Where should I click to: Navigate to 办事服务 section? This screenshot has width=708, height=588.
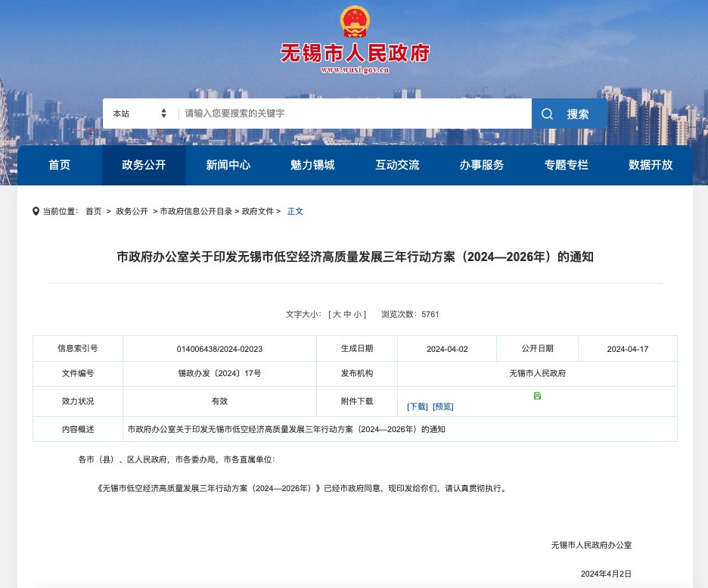coord(482,165)
